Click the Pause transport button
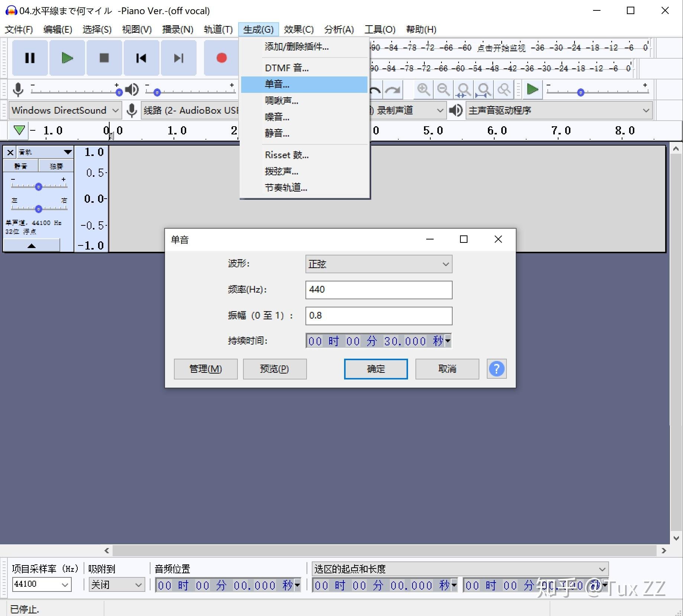This screenshot has height=616, width=683. (x=30, y=58)
